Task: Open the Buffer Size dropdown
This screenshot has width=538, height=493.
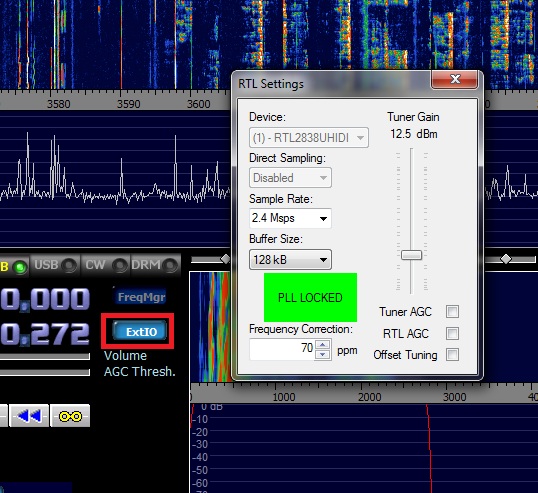Action: pos(290,260)
